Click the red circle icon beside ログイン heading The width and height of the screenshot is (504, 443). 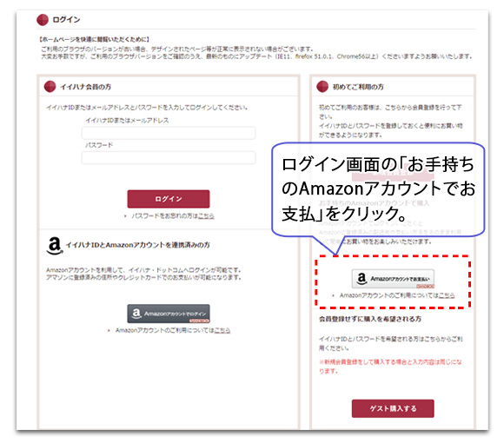click(x=43, y=20)
